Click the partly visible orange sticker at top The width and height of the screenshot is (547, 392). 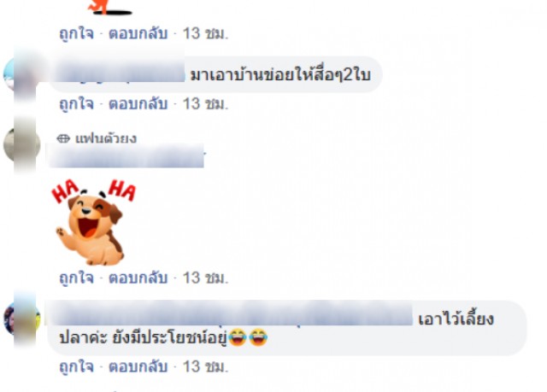(x=110, y=8)
